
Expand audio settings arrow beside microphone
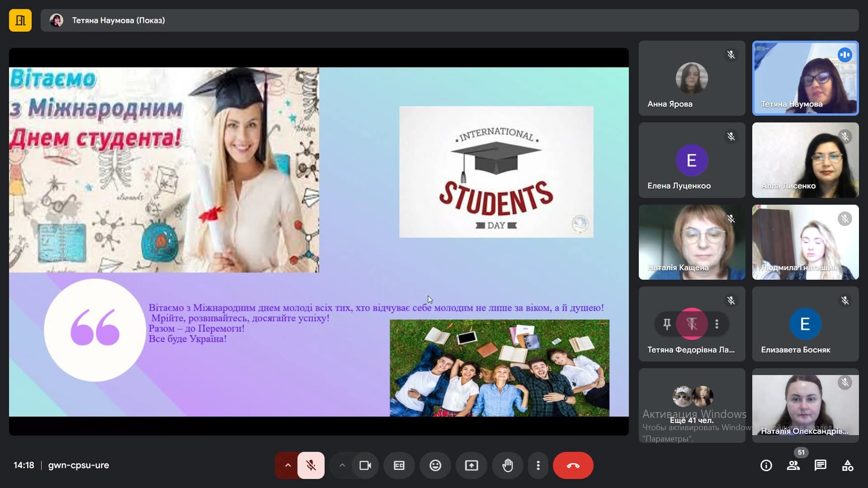(x=288, y=465)
